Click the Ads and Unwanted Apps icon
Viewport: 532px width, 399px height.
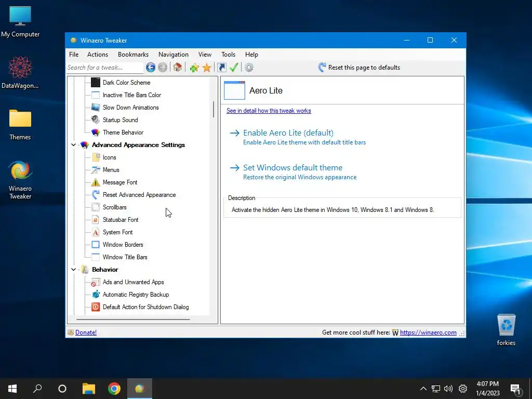click(x=96, y=282)
